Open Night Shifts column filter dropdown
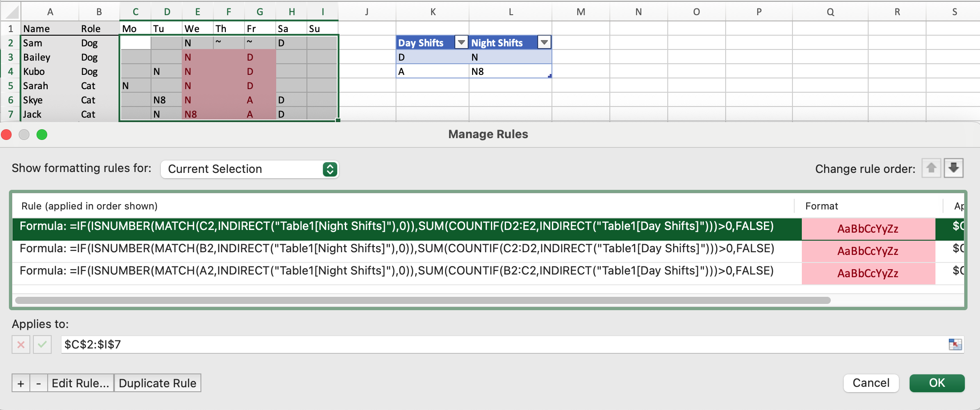Screen dimensions: 980x410 click(544, 43)
